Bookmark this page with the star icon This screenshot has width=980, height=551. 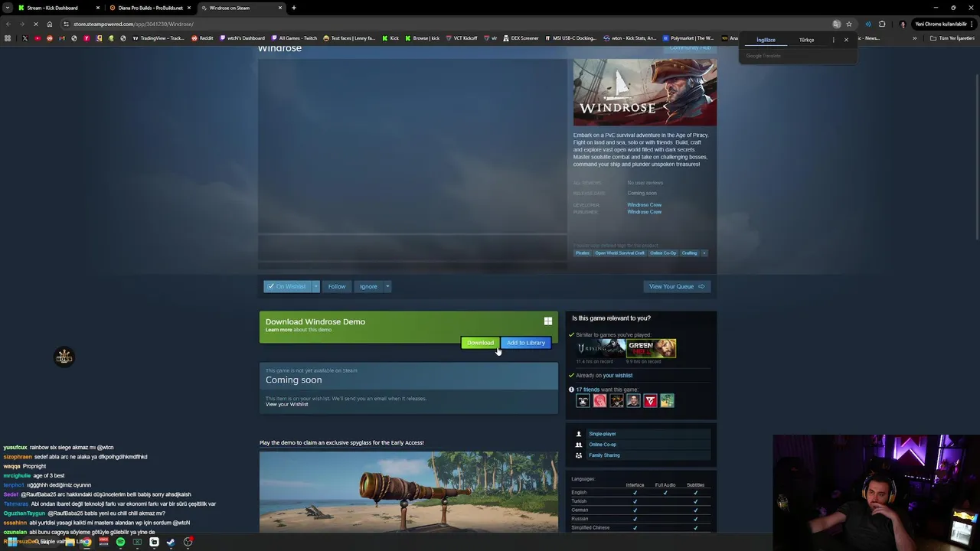(x=848, y=24)
